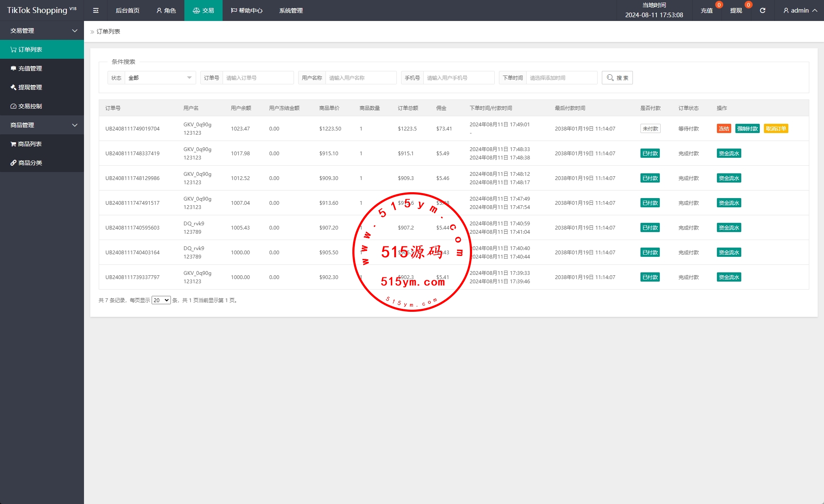Image resolution: width=824 pixels, height=504 pixels.
Task: Open the withdrawal (提现) notification badge
Action: (x=748, y=5)
